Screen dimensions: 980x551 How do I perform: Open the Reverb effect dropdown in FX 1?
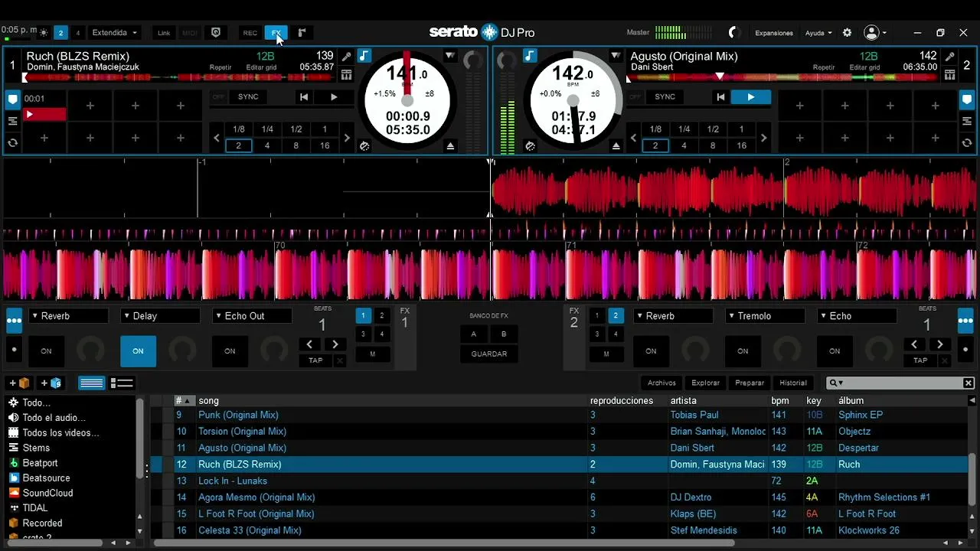[69, 316]
